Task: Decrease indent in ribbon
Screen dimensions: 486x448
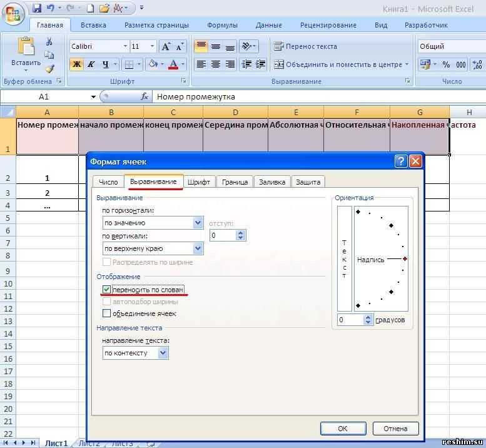Action: click(246, 64)
